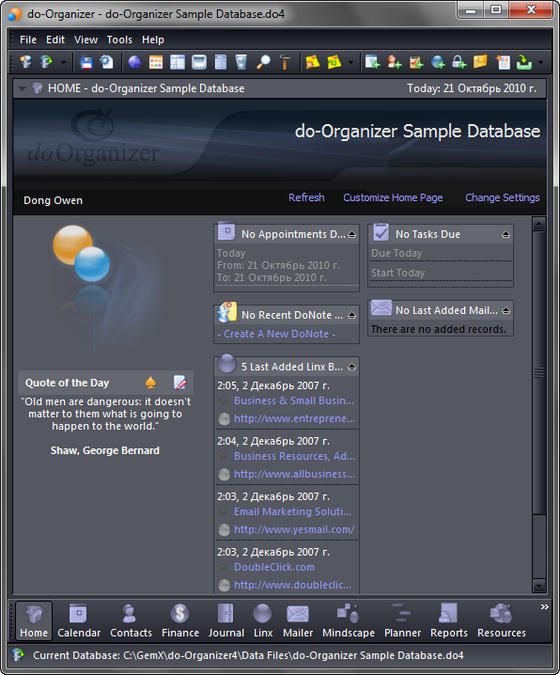Collapse the No Tasks Due panel

click(x=506, y=235)
